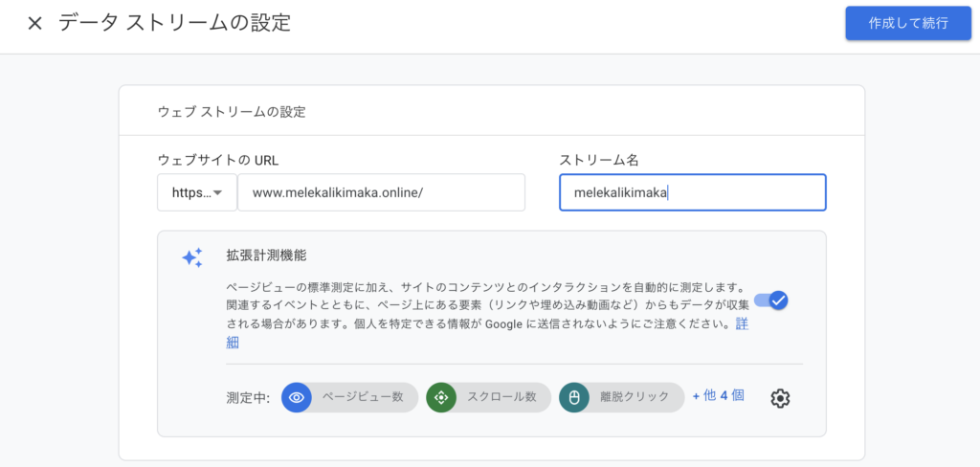Click the sparkle enhanced measurement icon
This screenshot has width=980, height=467.
pos(191,257)
